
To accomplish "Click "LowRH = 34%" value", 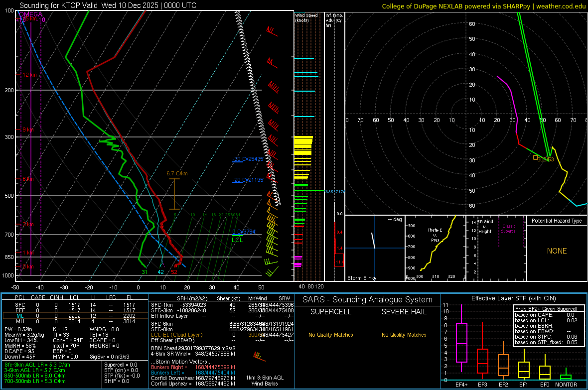I will pyautogui.click(x=20, y=340).
